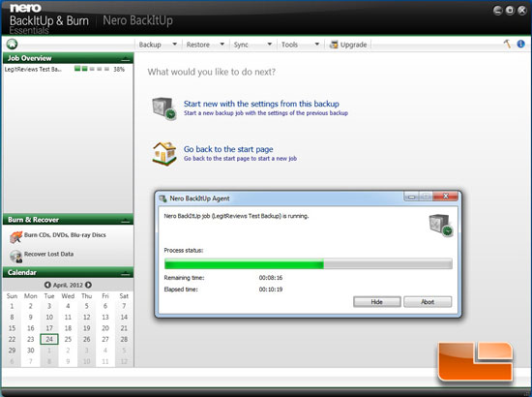
Task: Click the blue info icon
Action: pos(520,44)
